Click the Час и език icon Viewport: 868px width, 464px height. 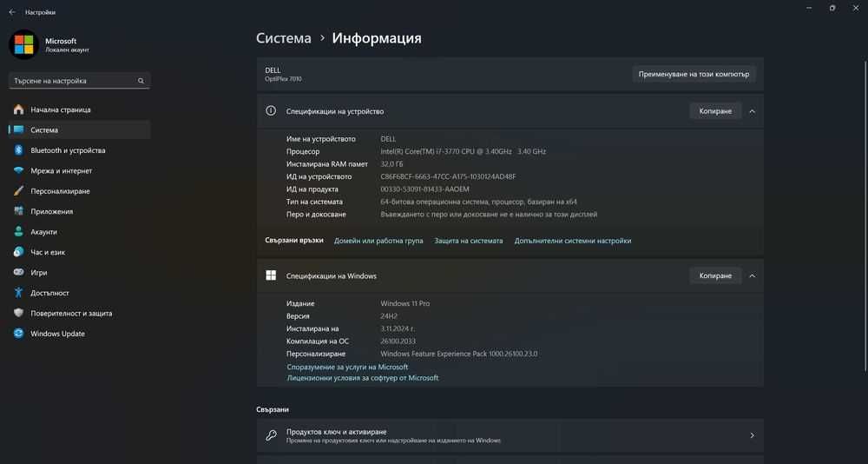pyautogui.click(x=18, y=252)
